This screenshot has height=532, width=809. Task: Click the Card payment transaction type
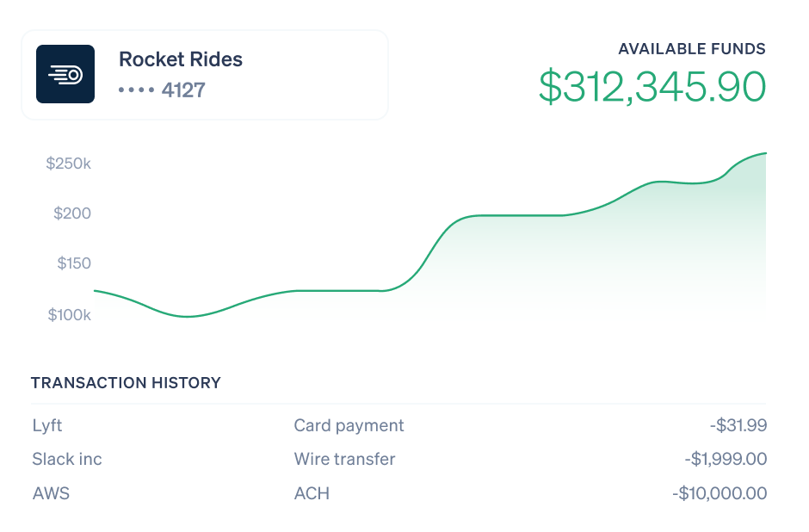point(349,426)
